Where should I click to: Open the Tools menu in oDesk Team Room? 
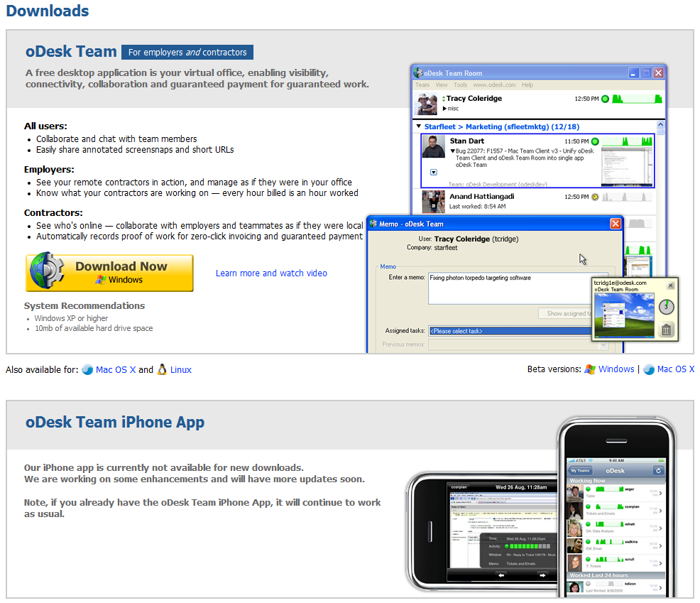click(460, 85)
